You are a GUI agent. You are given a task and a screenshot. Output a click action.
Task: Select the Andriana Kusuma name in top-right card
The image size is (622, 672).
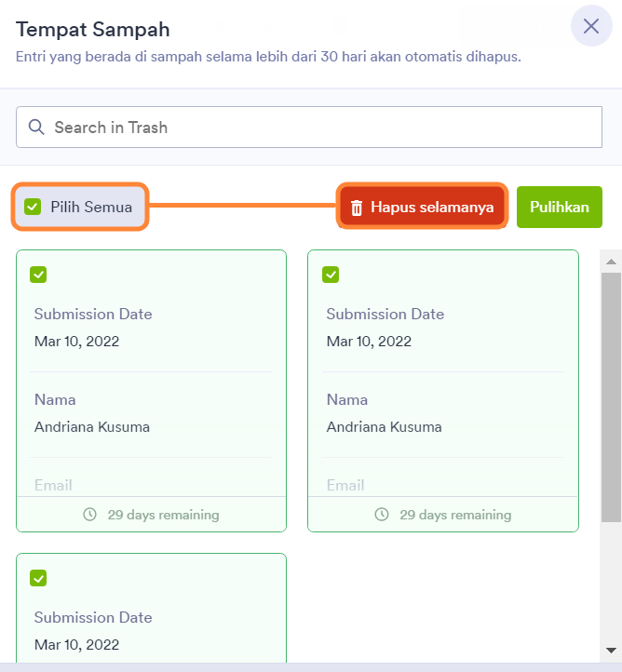[x=384, y=427]
